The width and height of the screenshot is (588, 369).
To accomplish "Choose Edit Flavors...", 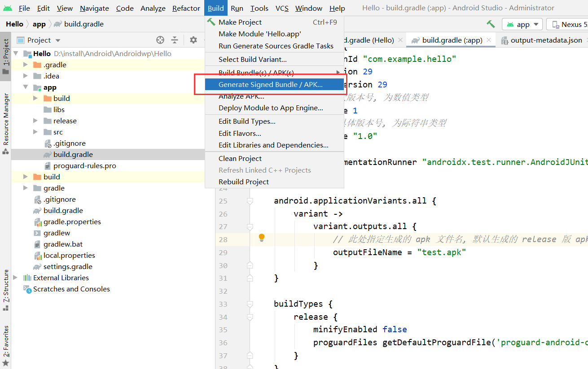I will click(x=274, y=133).
